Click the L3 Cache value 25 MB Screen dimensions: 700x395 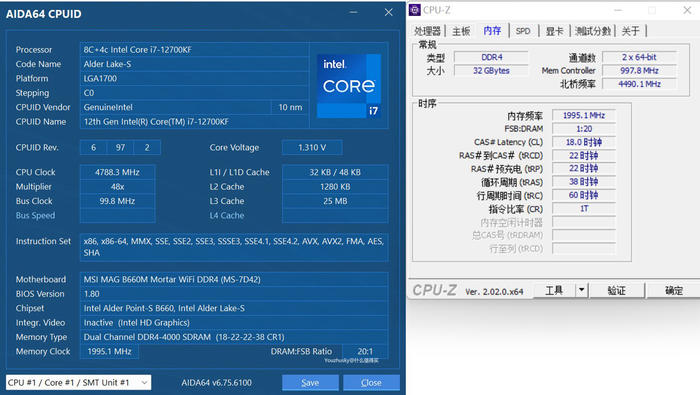(x=335, y=201)
